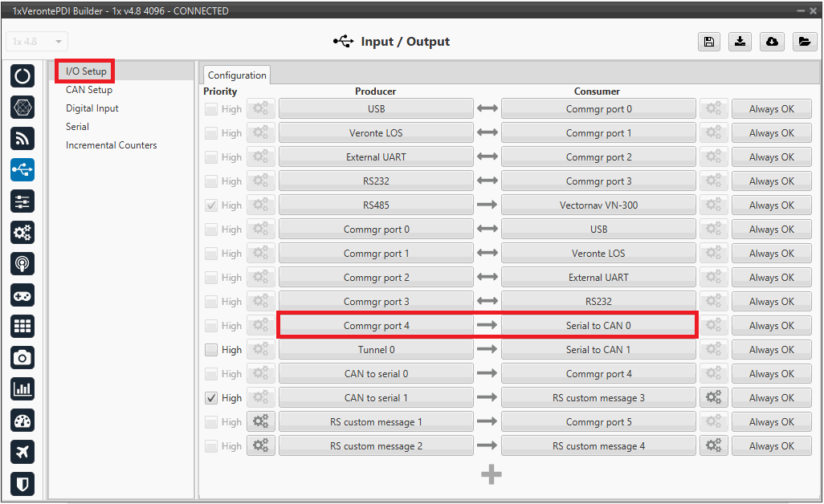824x504 pixels.
Task: Open the 1x 4.8 version dropdown
Action: (37, 42)
